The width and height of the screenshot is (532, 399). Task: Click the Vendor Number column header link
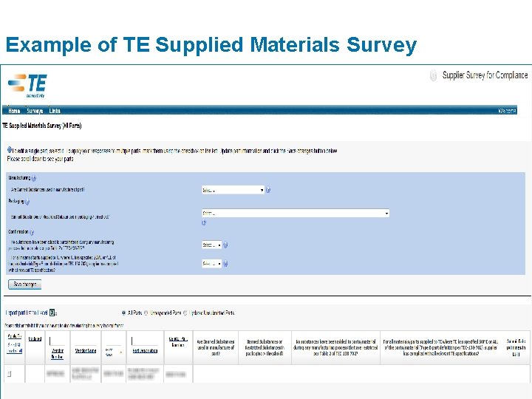[x=58, y=350]
